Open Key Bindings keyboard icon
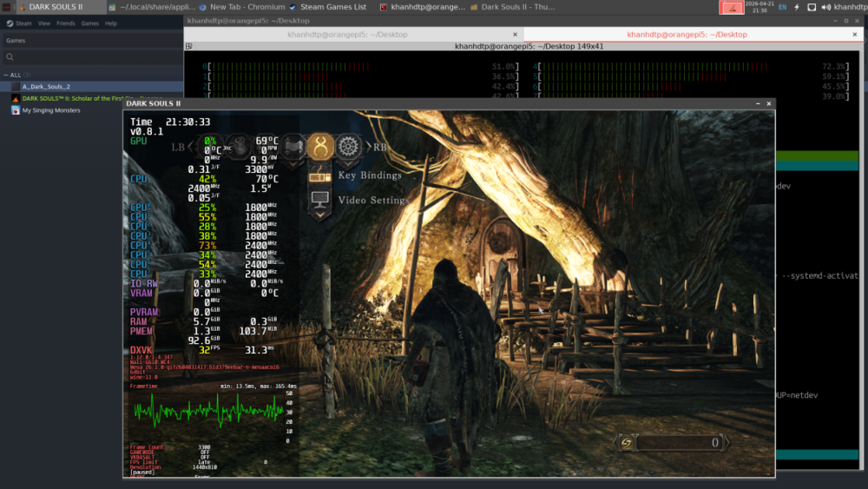This screenshot has height=489, width=868. 319,175
